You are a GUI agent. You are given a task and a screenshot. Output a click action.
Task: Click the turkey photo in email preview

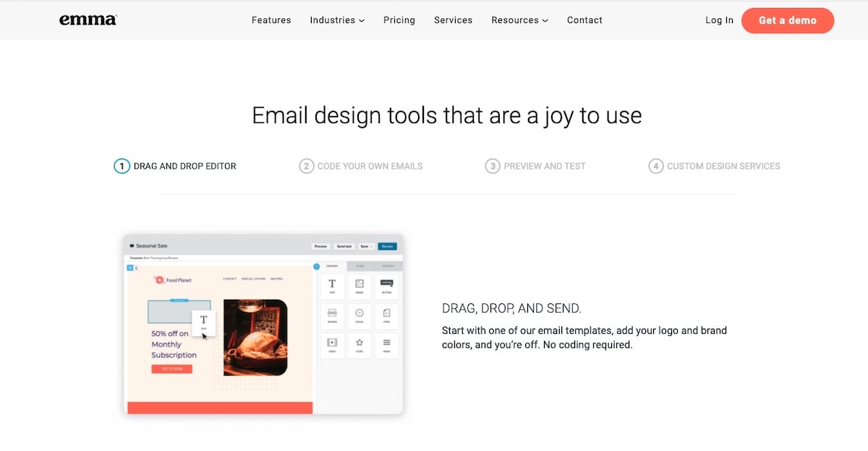(255, 337)
